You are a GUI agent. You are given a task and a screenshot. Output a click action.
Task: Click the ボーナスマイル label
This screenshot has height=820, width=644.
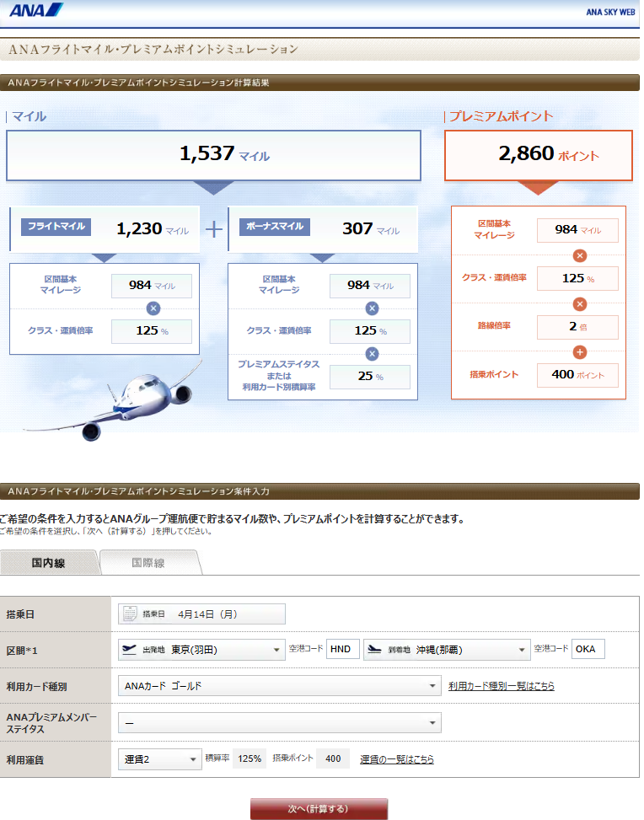(x=275, y=227)
